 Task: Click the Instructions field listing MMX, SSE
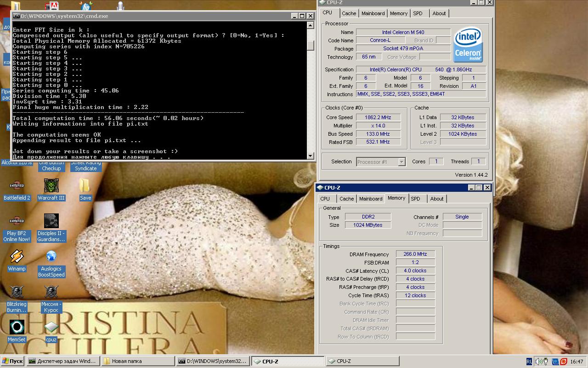click(421, 94)
